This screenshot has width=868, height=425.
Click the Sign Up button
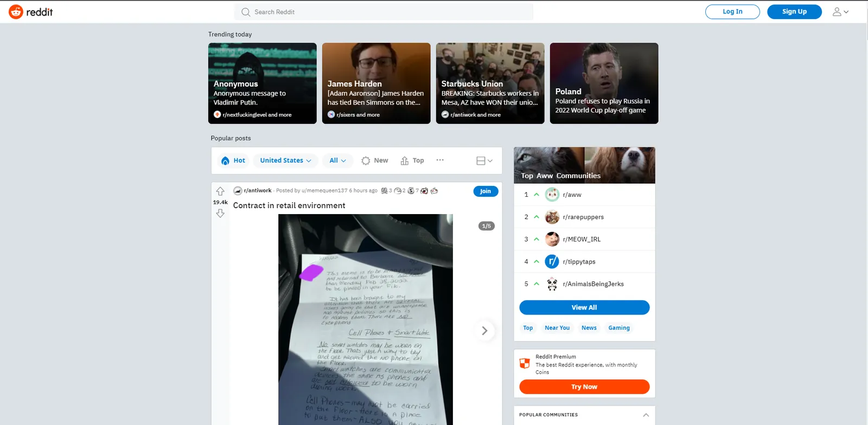[x=794, y=11]
